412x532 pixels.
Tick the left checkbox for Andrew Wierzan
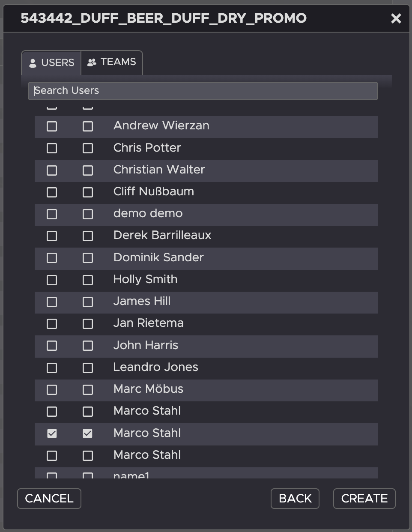click(52, 126)
